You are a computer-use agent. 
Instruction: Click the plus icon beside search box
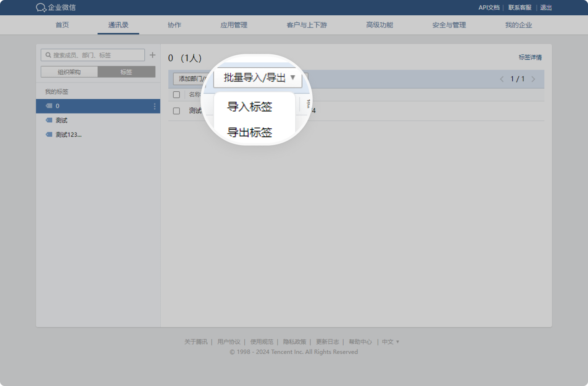pyautogui.click(x=152, y=55)
